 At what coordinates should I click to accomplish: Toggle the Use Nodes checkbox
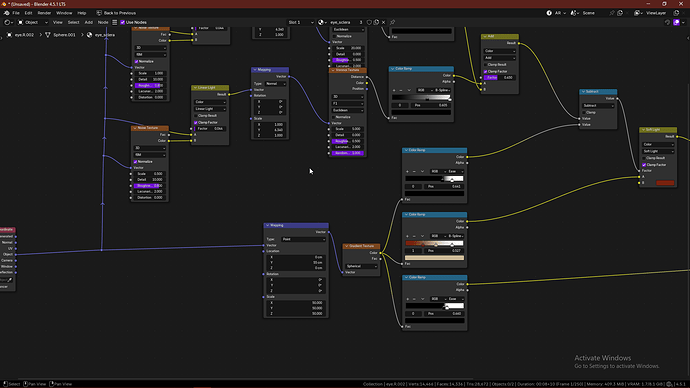pyautogui.click(x=123, y=22)
